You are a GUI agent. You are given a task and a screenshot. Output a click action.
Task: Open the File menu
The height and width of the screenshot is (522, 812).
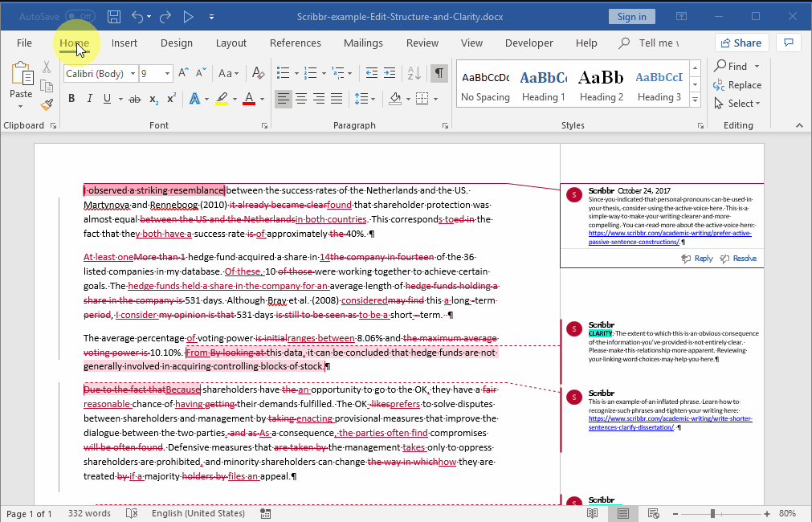pyautogui.click(x=24, y=43)
